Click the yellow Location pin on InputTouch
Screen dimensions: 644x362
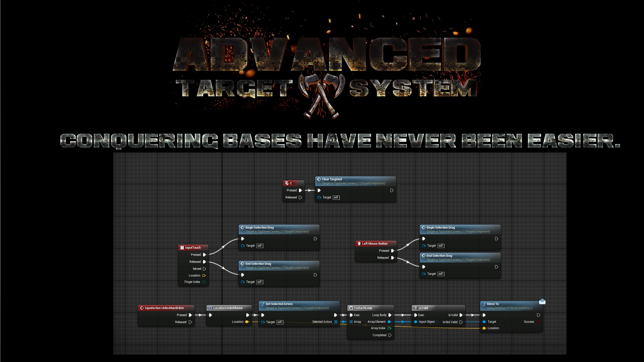coord(204,276)
